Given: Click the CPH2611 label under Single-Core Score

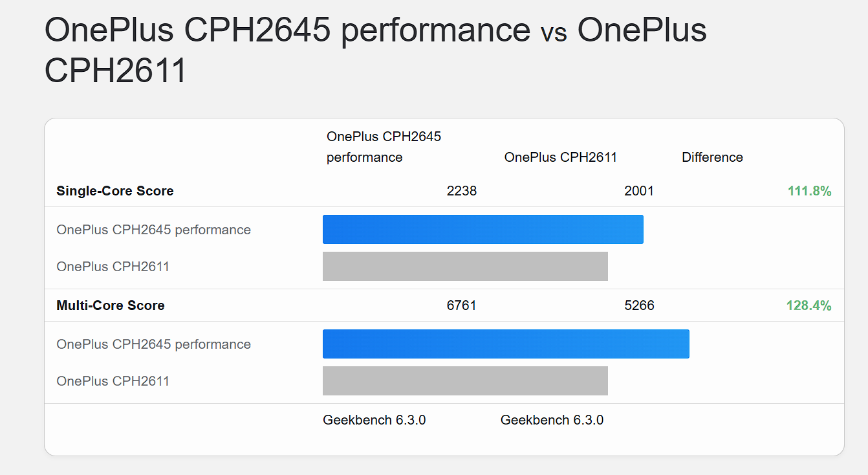Looking at the screenshot, I should [x=113, y=267].
